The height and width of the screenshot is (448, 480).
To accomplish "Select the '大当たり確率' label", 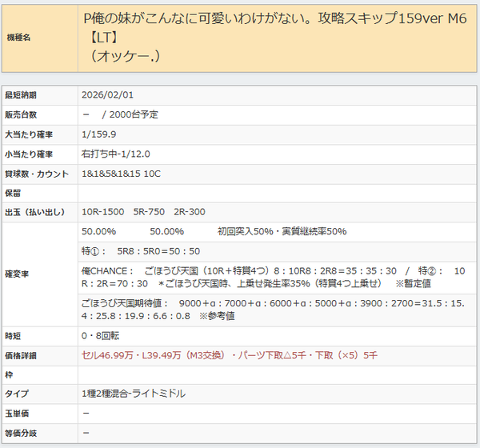I will (29, 134).
